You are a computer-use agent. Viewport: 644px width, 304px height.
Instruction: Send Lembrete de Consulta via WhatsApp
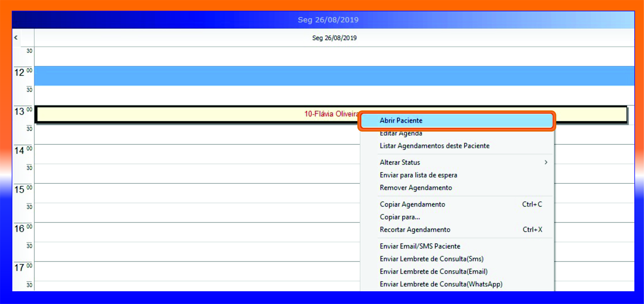441,284
